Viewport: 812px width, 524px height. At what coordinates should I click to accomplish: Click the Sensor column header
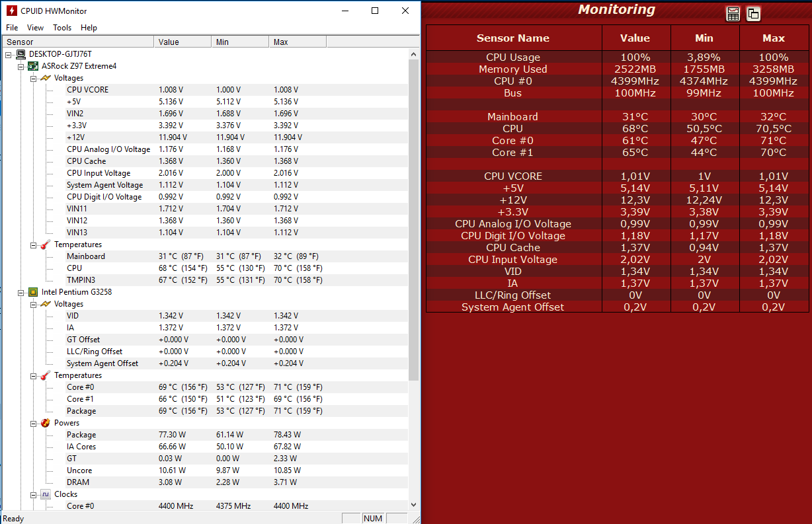(x=77, y=42)
